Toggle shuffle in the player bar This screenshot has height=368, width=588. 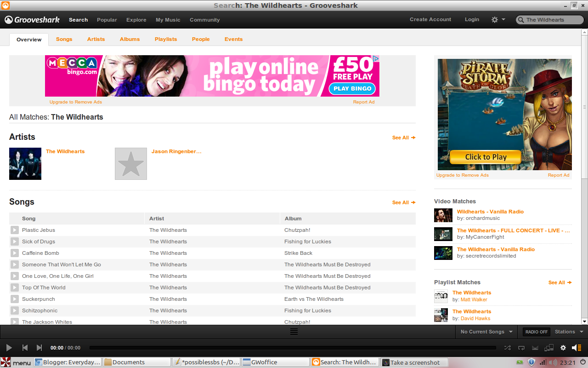[x=507, y=348]
